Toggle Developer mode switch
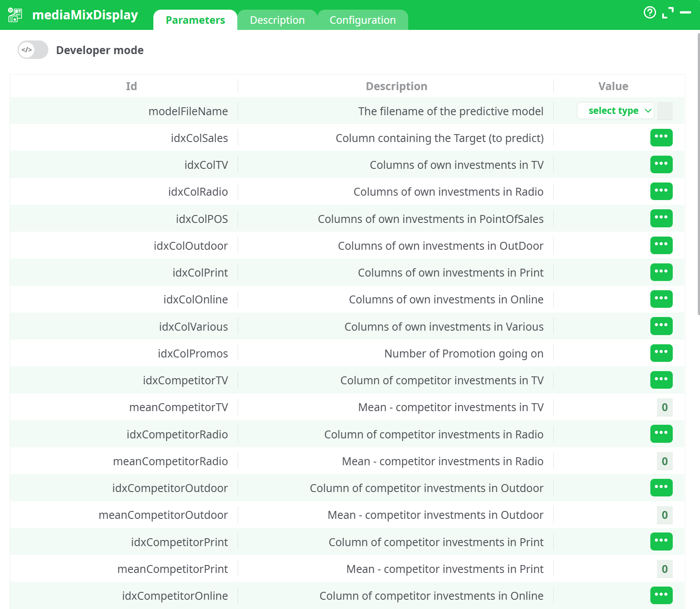Viewport: 700px width, 609px height. coord(33,50)
